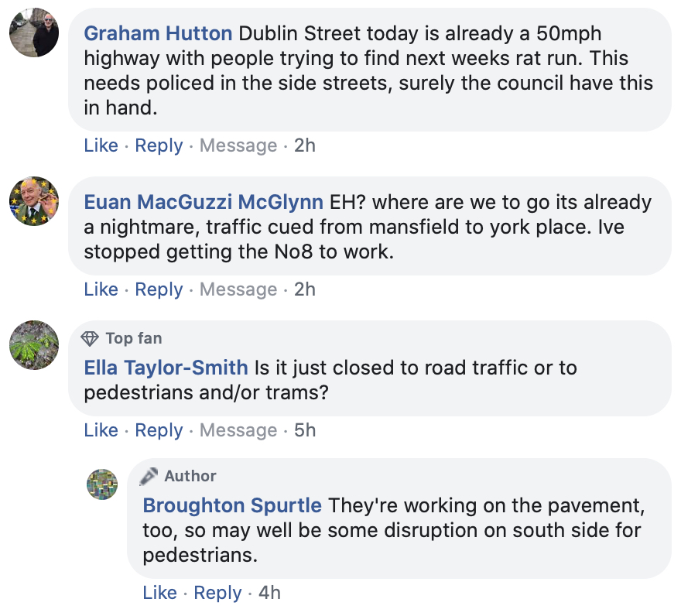This screenshot has height=616, width=681.
Task: Click Euan MacGuzzi McGlynn's avatar
Action: 34,201
